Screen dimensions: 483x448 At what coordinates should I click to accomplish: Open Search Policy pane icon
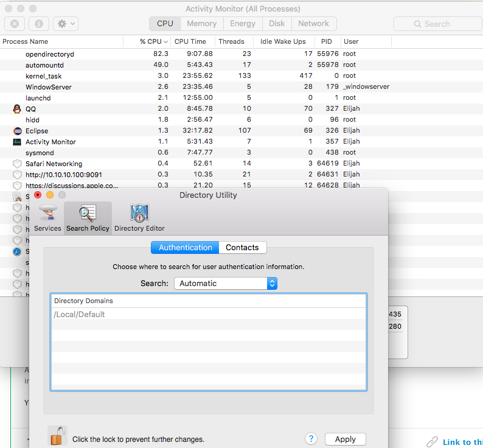click(x=88, y=219)
